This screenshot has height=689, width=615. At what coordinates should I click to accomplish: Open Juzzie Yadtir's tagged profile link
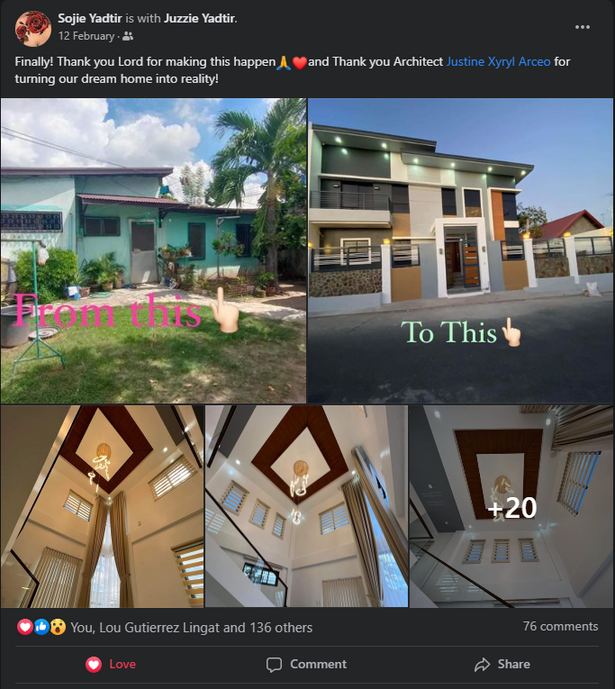[x=200, y=18]
